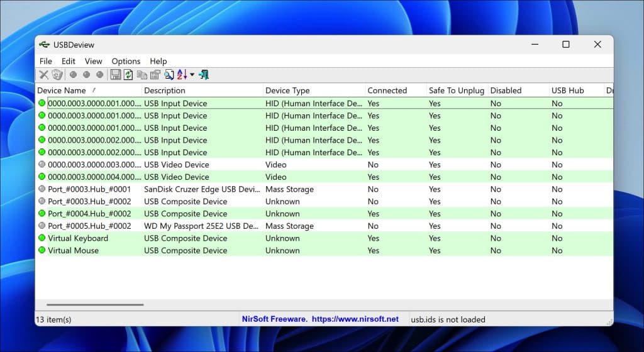This screenshot has width=644, height=352.
Task: Click the NirSoft website link
Action: (355, 319)
